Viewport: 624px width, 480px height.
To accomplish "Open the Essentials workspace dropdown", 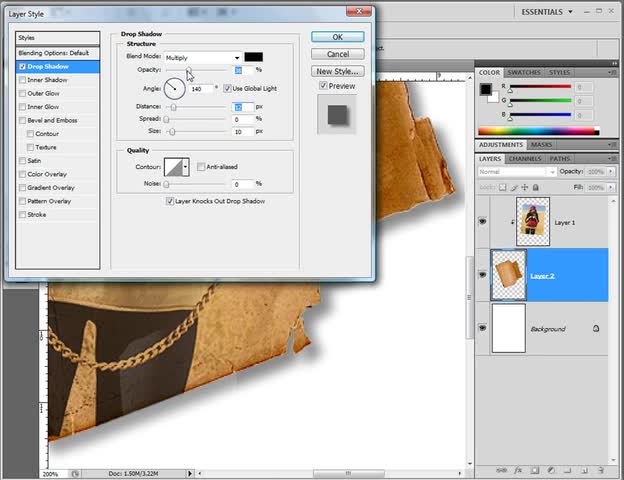I will pos(547,12).
